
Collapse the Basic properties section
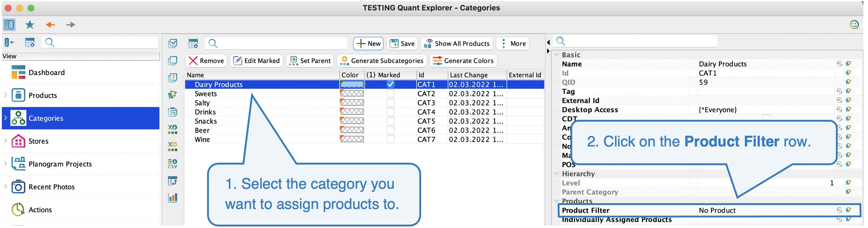(557, 55)
